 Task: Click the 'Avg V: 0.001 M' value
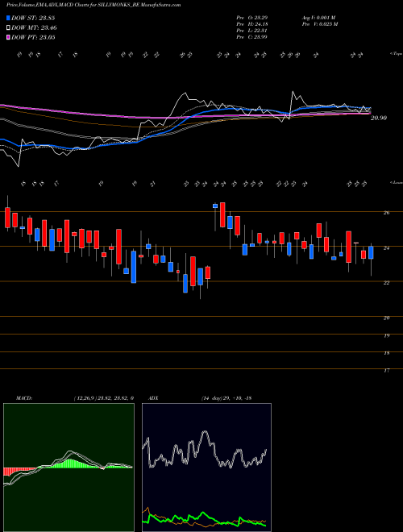coord(318,18)
